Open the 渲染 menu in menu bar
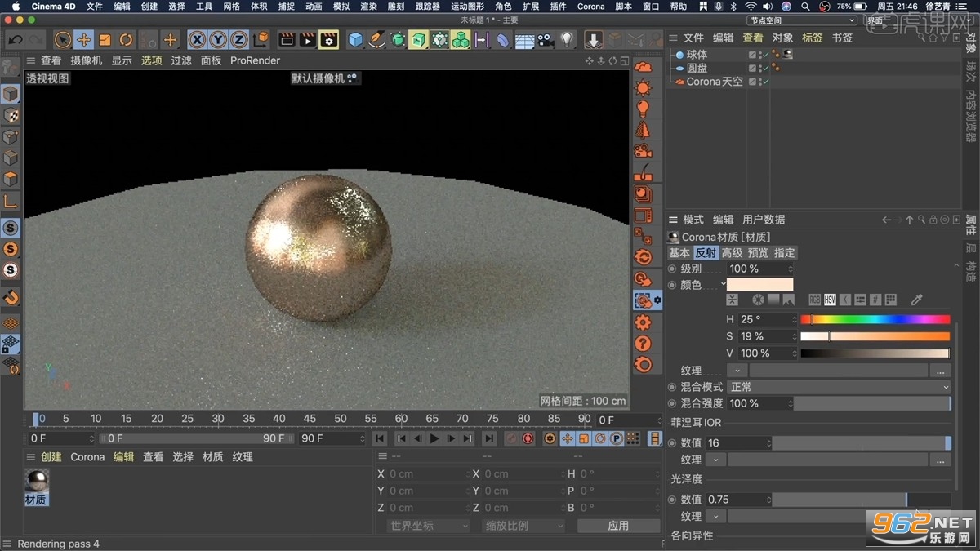 tap(368, 7)
